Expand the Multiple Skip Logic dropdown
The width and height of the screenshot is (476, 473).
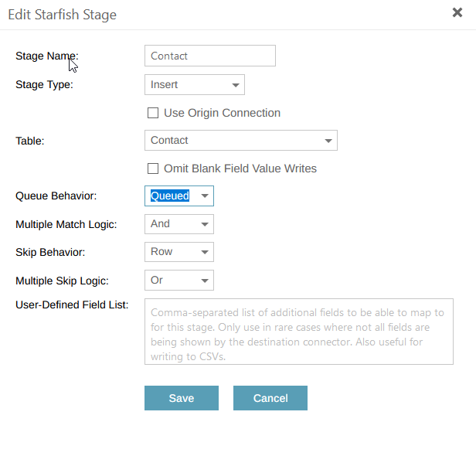coord(178,280)
